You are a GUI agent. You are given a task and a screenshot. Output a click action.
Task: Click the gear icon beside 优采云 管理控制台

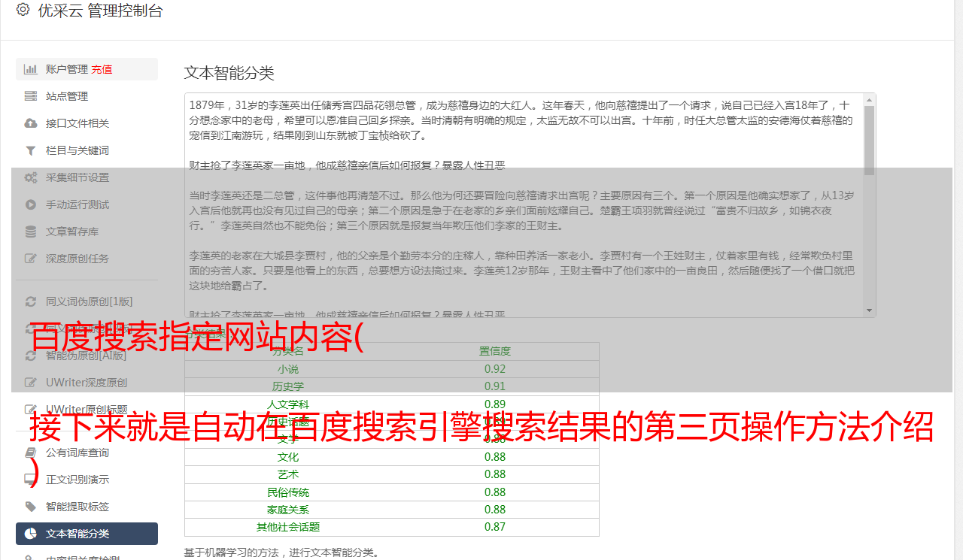[x=23, y=10]
